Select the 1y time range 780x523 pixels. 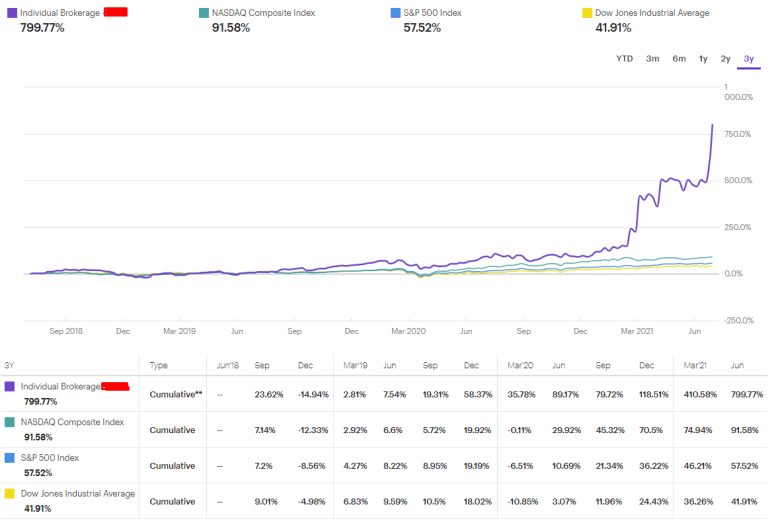(x=703, y=59)
